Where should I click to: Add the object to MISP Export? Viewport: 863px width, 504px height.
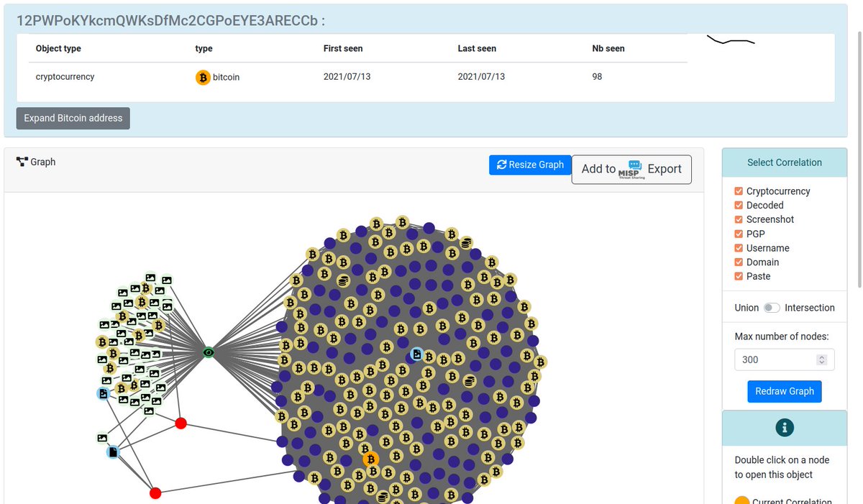(631, 170)
